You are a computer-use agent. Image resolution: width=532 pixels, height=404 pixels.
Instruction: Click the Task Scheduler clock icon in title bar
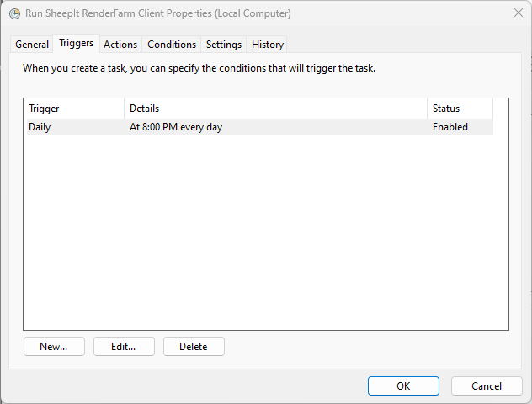[14, 13]
